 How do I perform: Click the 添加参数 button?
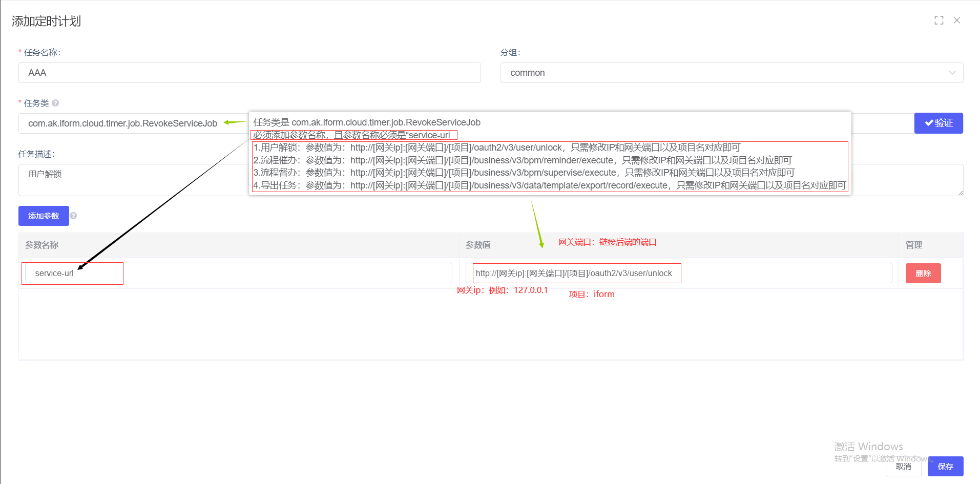44,216
